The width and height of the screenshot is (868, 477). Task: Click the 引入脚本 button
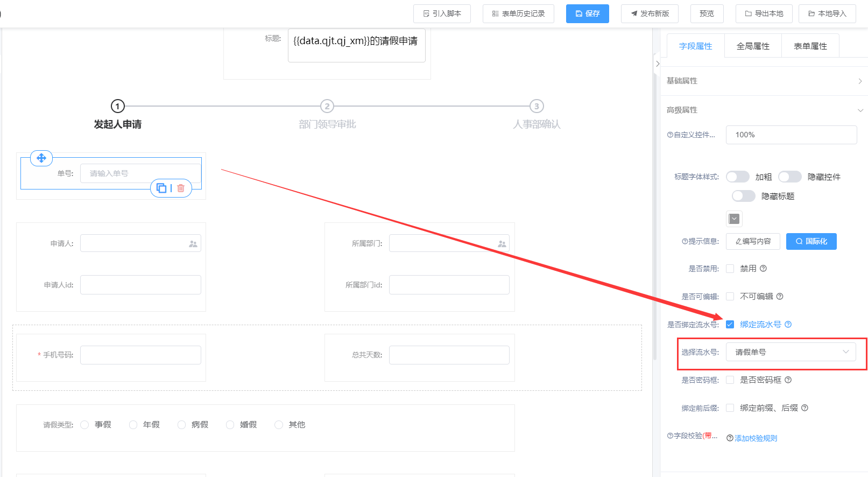pos(442,13)
